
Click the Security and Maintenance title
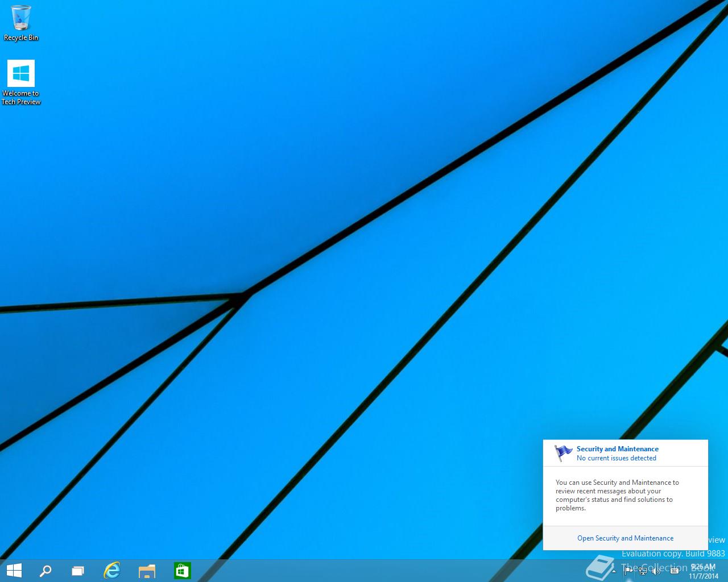pyautogui.click(x=617, y=449)
